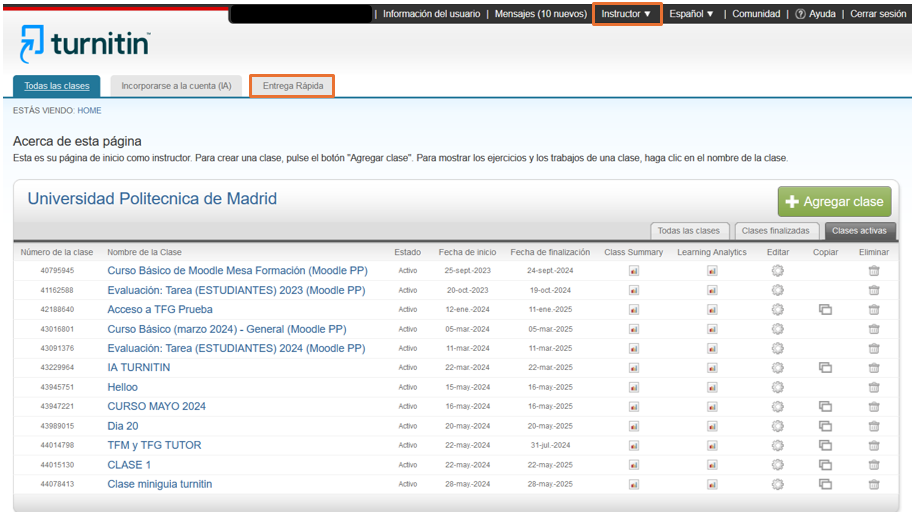The image size is (914, 513).
Task: Open the Dia 20 class
Action: coord(123,426)
